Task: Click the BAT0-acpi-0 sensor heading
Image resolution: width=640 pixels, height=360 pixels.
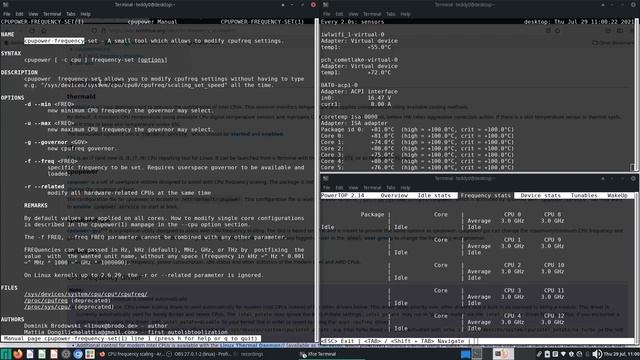Action: coord(339,85)
